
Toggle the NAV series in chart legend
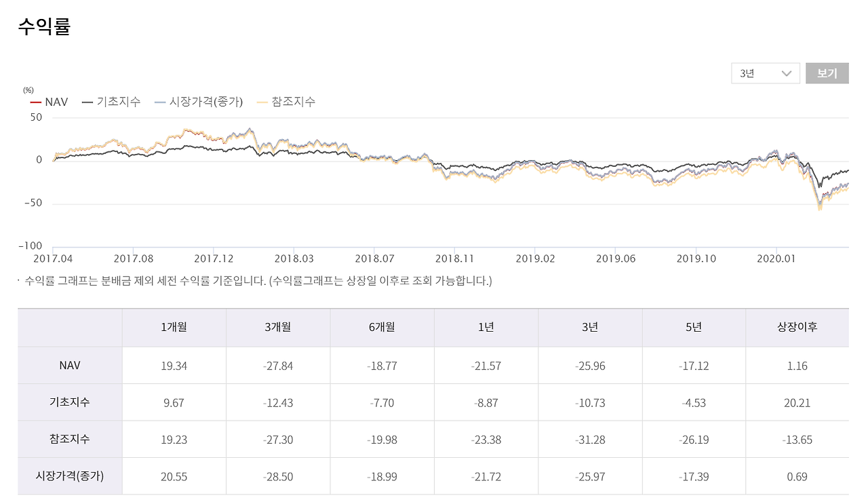tap(49, 102)
